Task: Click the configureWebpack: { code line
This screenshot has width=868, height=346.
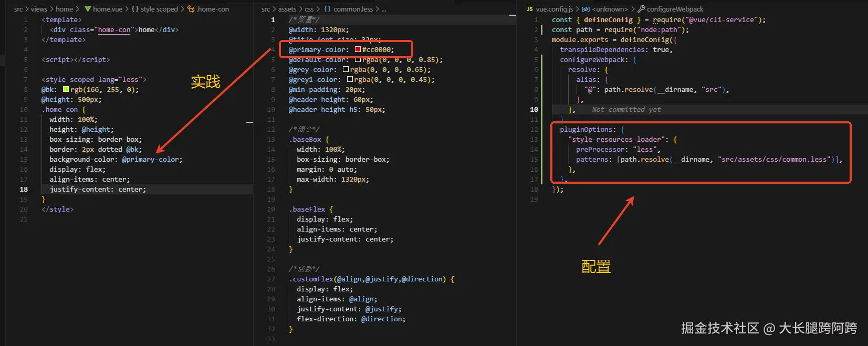Action: [598, 59]
